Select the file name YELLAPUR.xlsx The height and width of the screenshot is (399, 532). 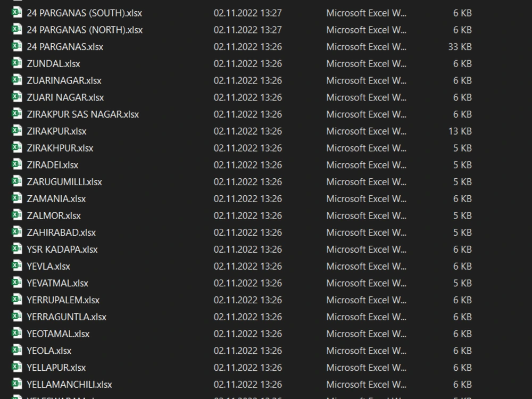tap(56, 368)
